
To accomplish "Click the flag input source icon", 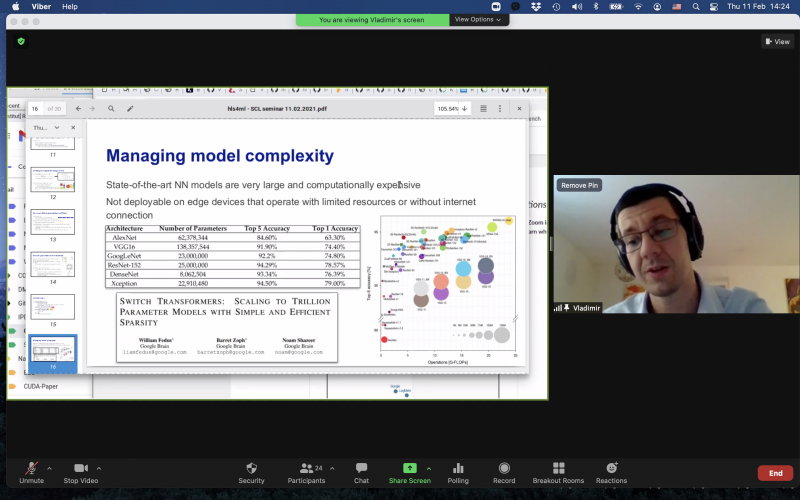I will point(677,7).
